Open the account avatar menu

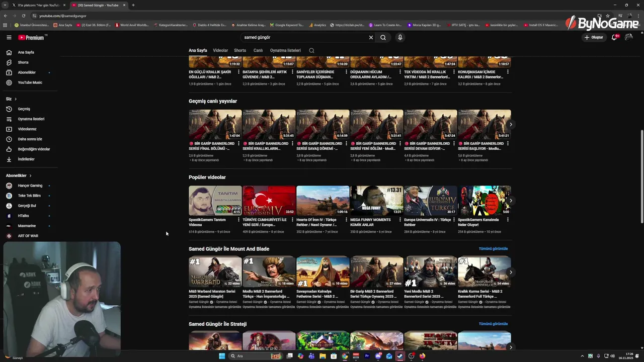[628, 37]
